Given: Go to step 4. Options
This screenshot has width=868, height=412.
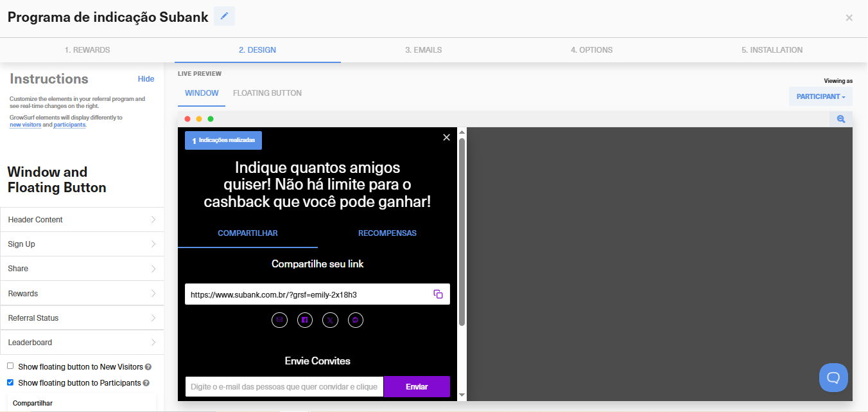Looking at the screenshot, I should [592, 49].
